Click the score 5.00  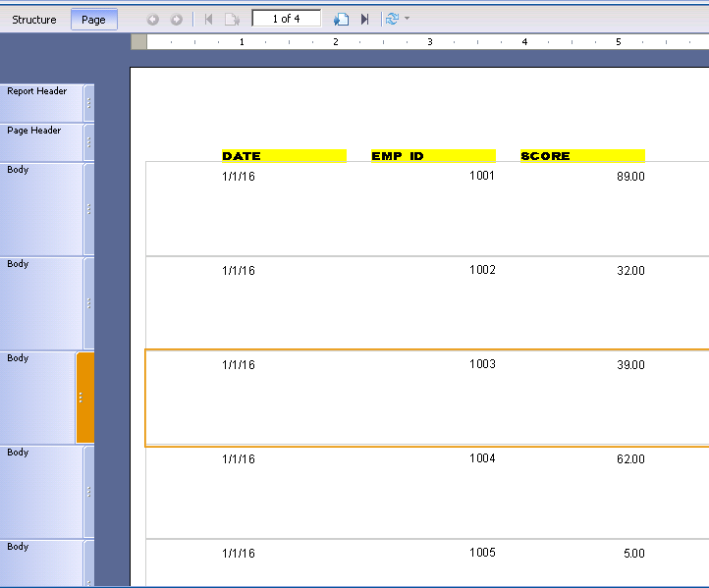[634, 554]
